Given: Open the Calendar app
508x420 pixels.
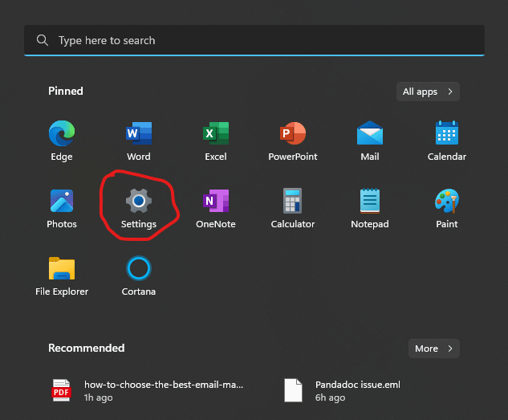Looking at the screenshot, I should click(447, 140).
